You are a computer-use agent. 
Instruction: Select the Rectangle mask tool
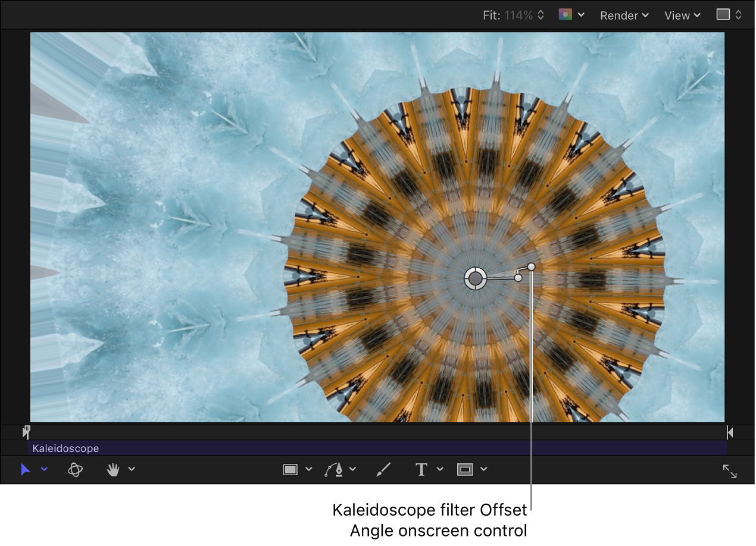[x=465, y=469]
